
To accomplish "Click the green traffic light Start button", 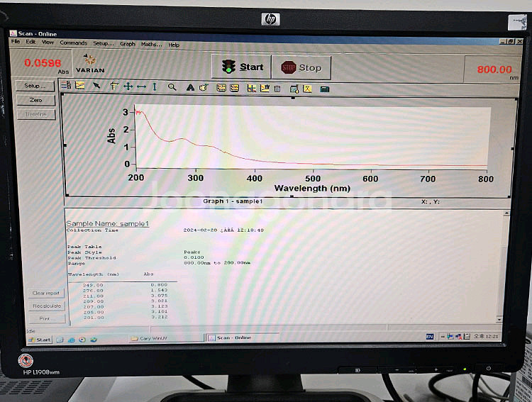I will coord(242,67).
